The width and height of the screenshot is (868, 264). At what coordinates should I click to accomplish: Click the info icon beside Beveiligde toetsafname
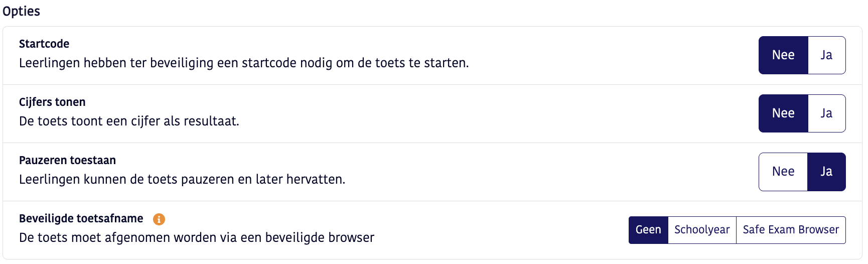159,219
